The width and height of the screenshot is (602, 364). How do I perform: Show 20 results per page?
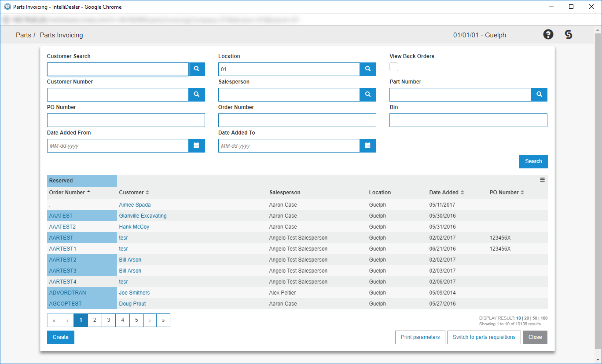click(x=527, y=318)
